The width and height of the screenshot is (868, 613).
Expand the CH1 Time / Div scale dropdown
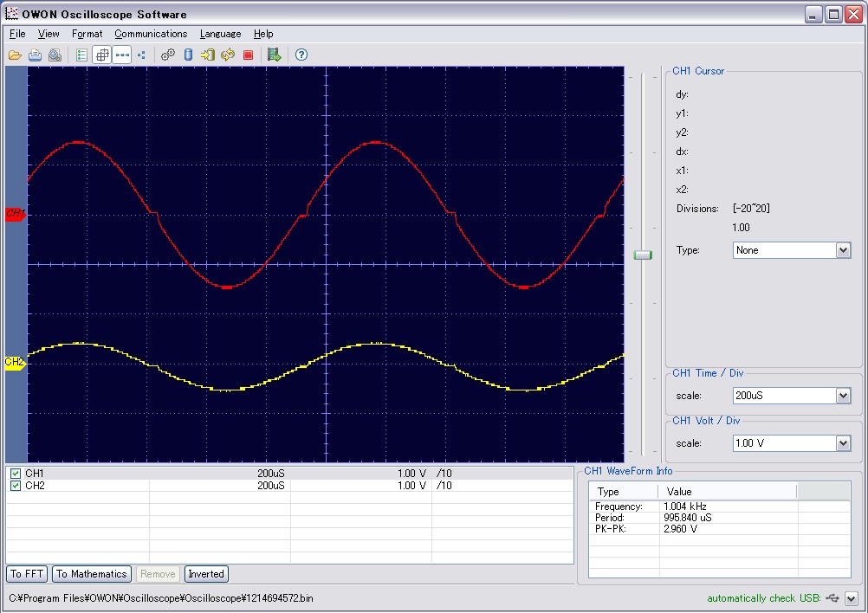[x=843, y=396]
